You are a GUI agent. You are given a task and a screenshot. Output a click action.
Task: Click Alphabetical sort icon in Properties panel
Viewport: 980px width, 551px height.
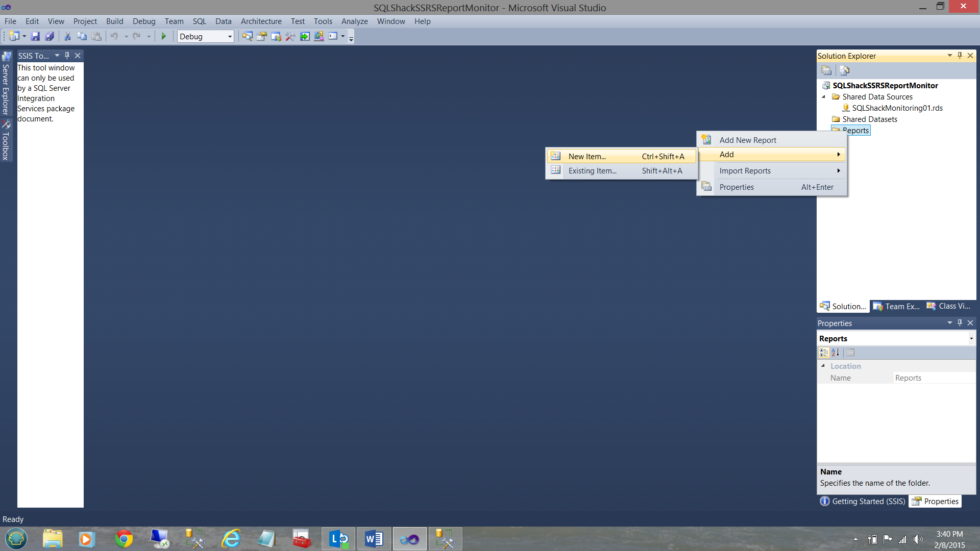pos(836,353)
